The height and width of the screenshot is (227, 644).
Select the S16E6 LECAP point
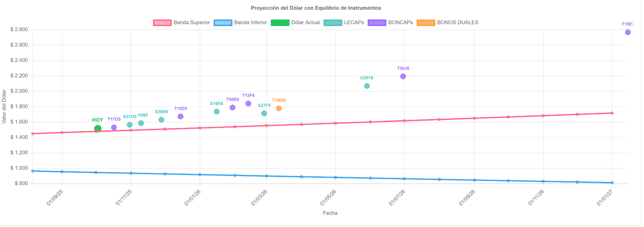click(x=216, y=112)
